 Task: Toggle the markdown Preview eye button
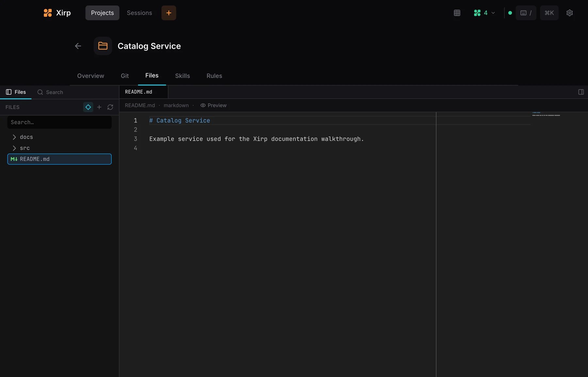[213, 105]
